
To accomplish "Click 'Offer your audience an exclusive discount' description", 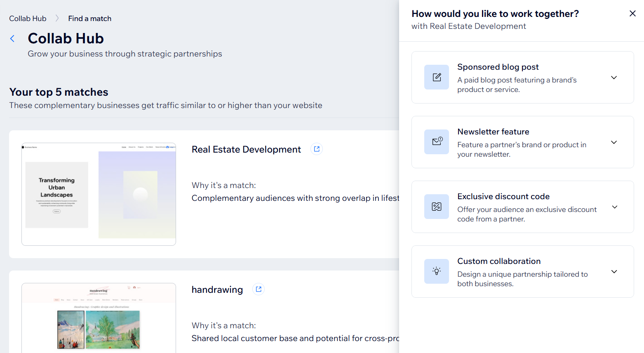I will click(527, 209).
